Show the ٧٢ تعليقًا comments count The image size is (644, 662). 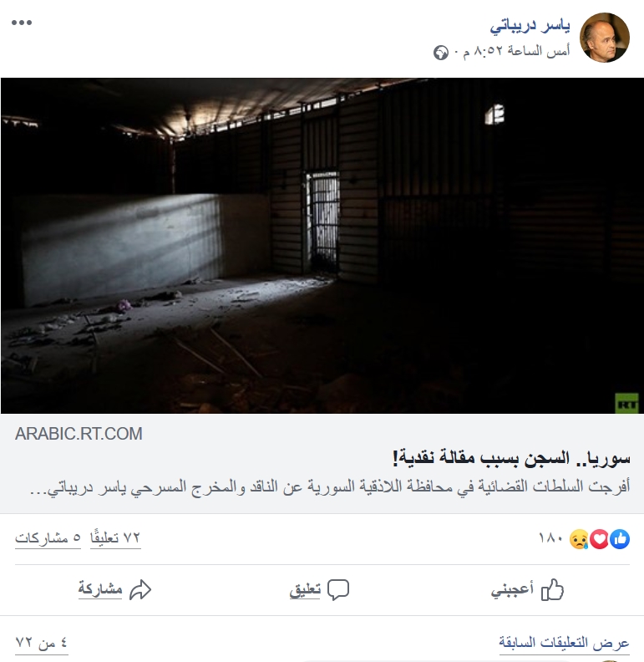click(115, 538)
